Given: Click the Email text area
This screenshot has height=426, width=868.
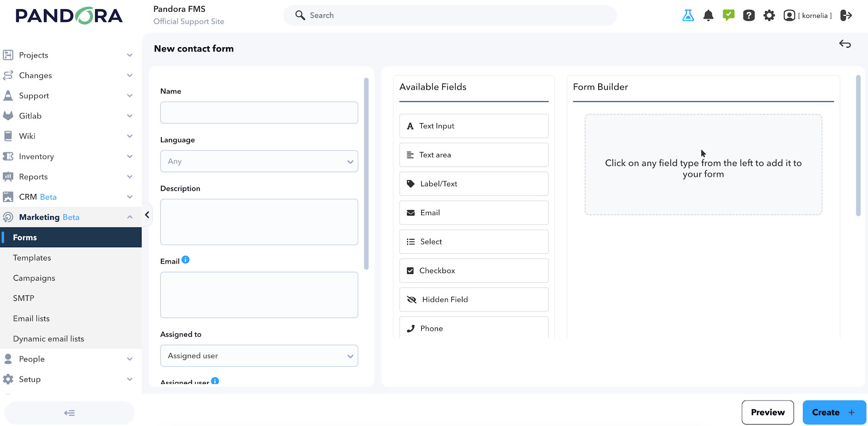Looking at the screenshot, I should tap(259, 295).
